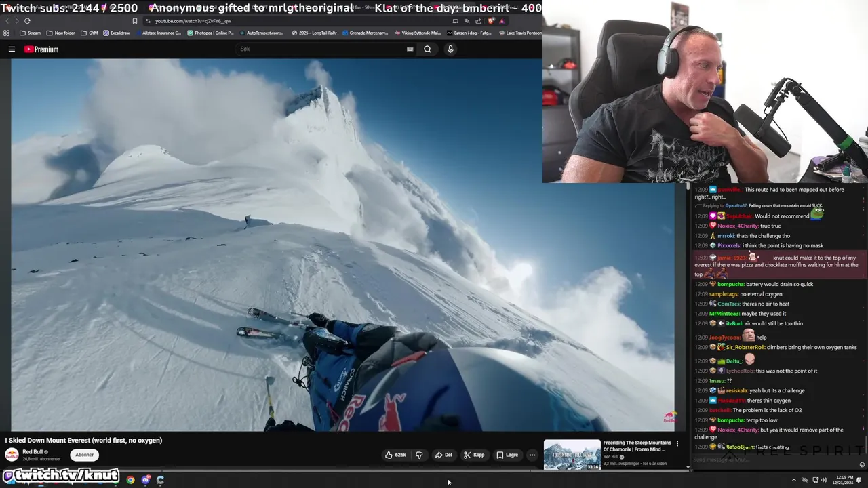The height and width of the screenshot is (488, 868).
Task: Click chat username resiskala
Action: [x=736, y=390]
